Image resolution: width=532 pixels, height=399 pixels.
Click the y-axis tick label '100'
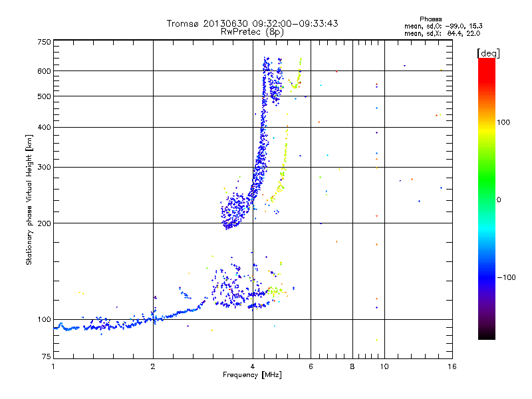44,320
